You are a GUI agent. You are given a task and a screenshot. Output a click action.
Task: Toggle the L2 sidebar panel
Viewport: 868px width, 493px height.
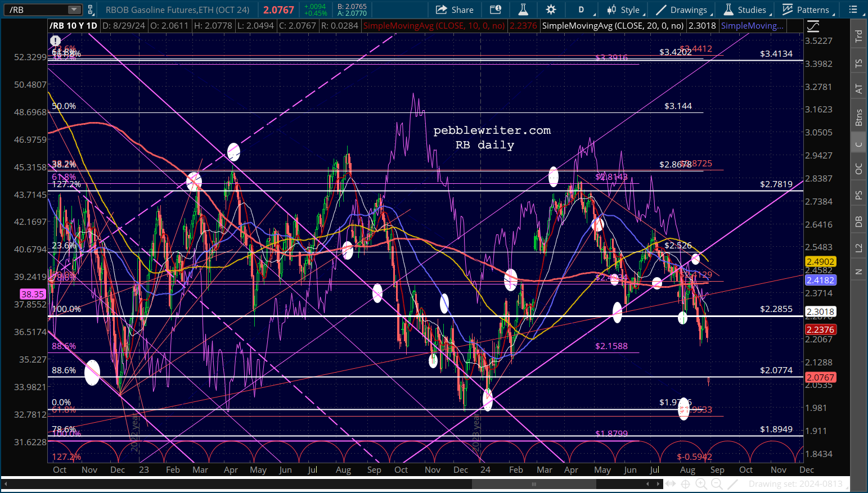(858, 247)
